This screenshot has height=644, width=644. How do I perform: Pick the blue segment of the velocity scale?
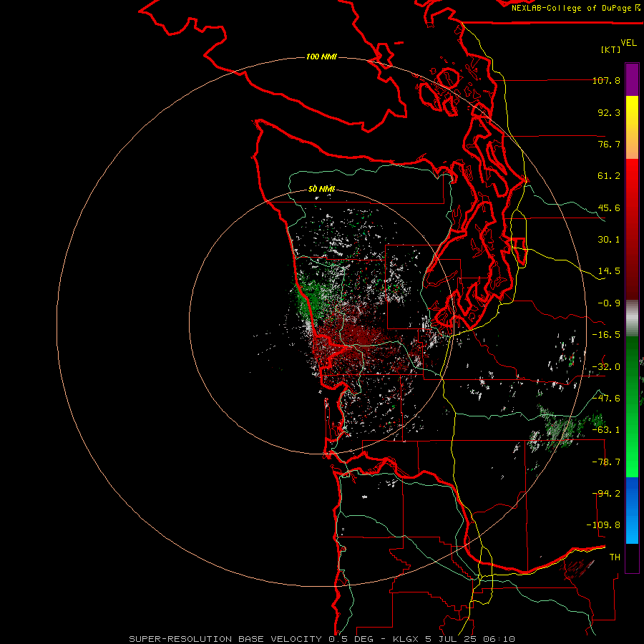[x=632, y=510]
